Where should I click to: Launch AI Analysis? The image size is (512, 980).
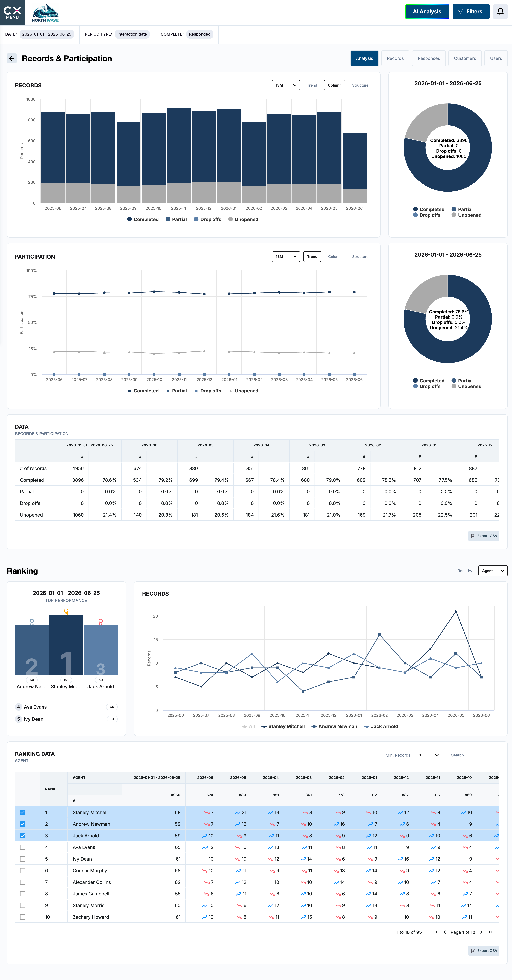click(x=427, y=12)
